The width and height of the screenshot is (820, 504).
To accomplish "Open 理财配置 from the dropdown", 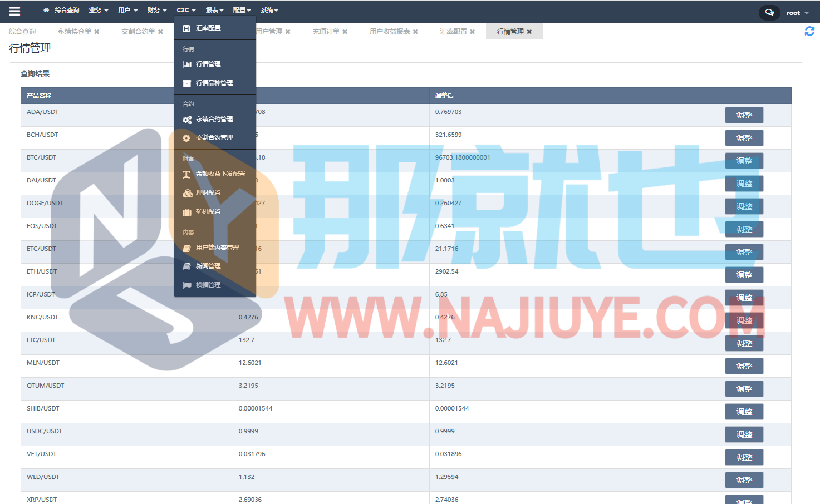I will (208, 192).
